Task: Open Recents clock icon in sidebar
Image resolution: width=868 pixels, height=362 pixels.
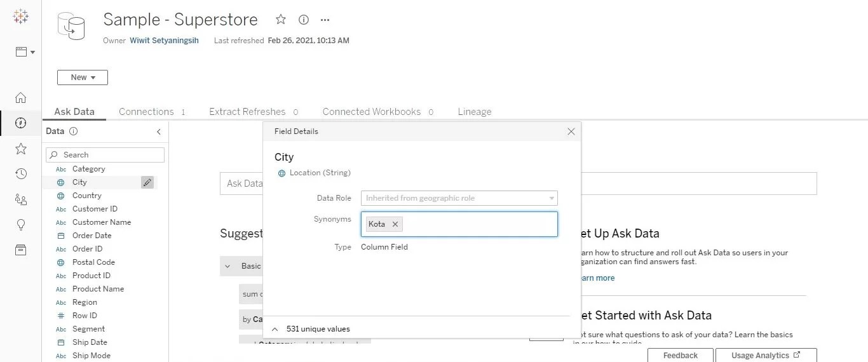Action: 21,174
